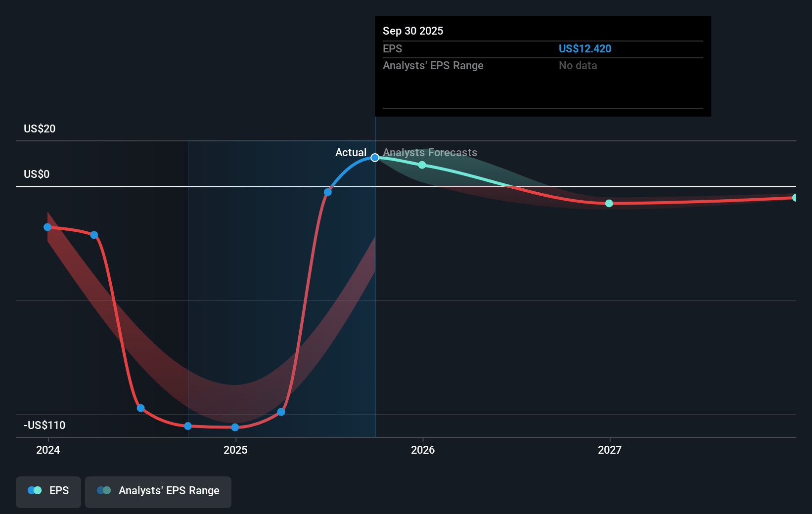This screenshot has width=812, height=514.
Task: Click the 2025 x-axis label
Action: [235, 450]
